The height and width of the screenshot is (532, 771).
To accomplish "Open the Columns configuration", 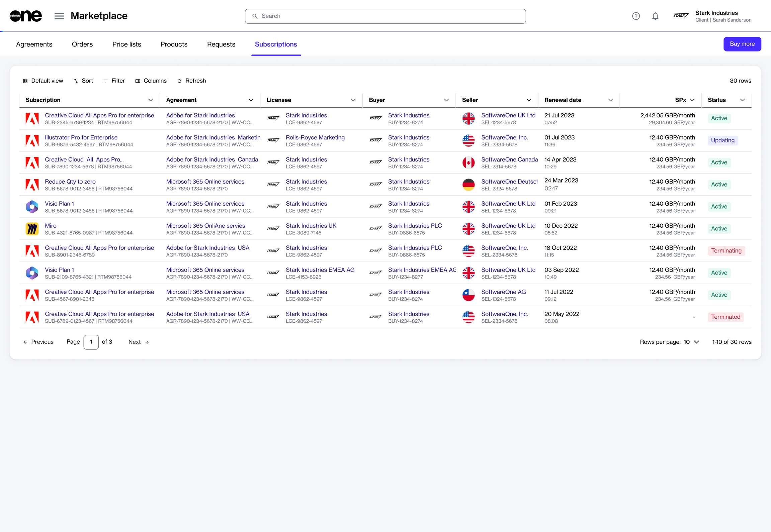I will (151, 81).
